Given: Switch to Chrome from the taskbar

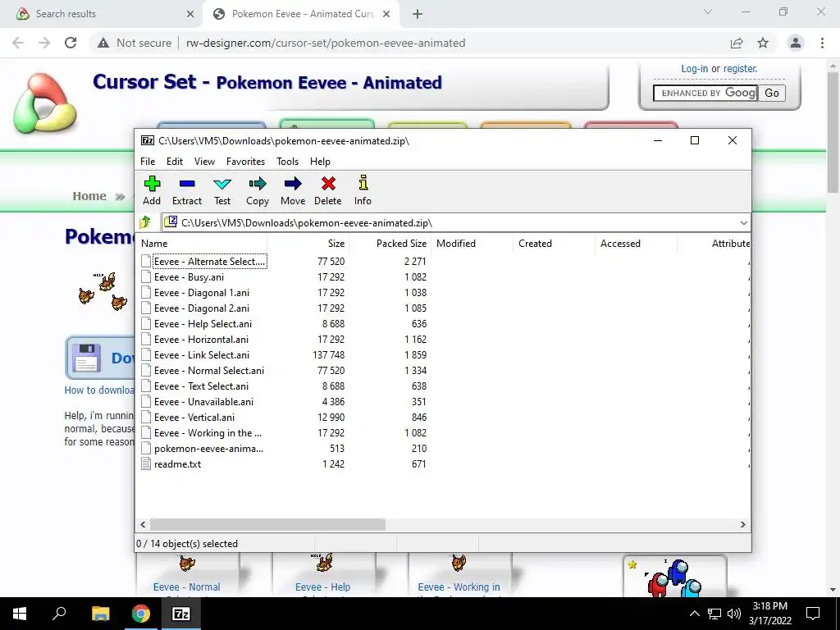Looking at the screenshot, I should click(141, 614).
